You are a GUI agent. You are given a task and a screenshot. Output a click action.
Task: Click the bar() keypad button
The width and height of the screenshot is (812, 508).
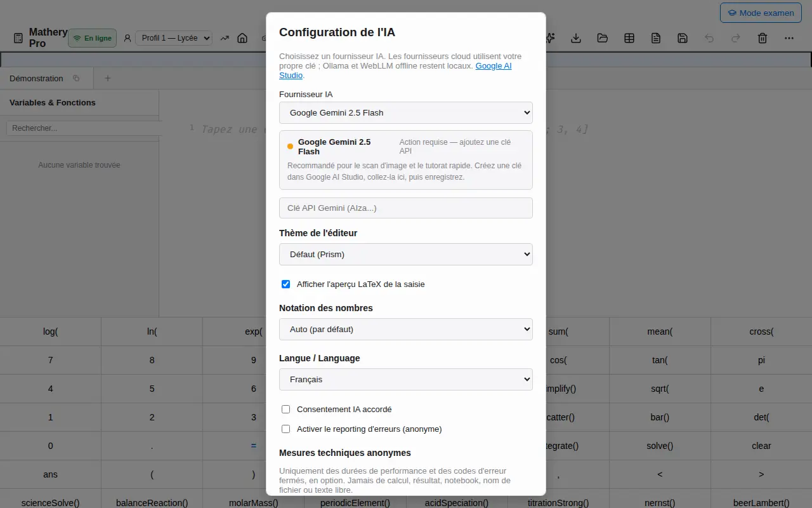(660, 417)
